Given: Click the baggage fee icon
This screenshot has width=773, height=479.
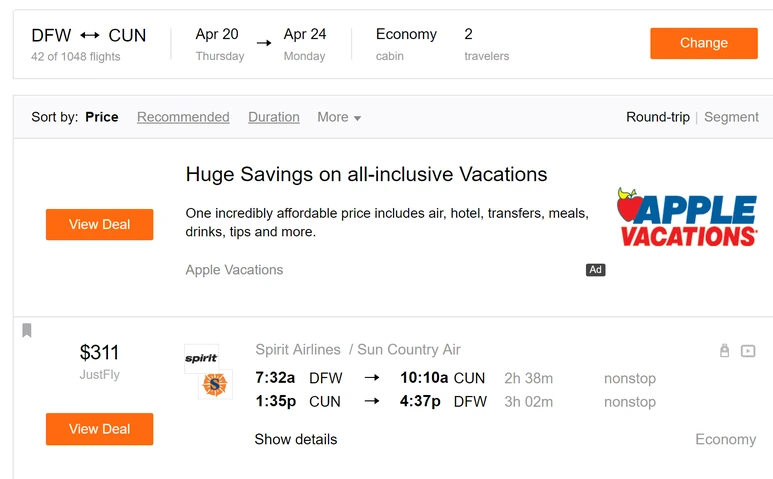Looking at the screenshot, I should (x=725, y=351).
